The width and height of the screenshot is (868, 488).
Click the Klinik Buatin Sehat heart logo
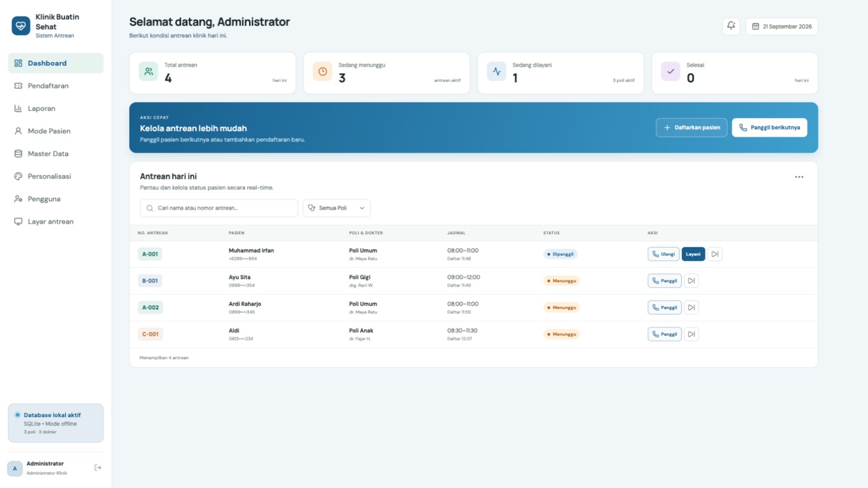(21, 26)
